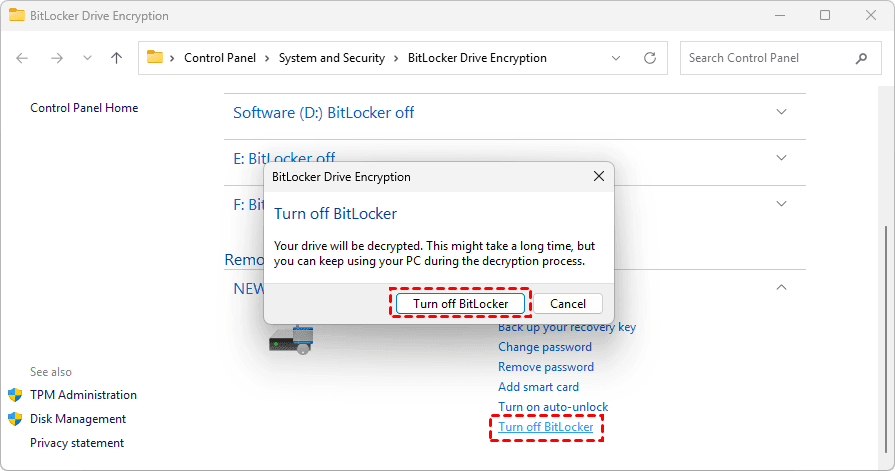Expand the Software (D:) drive section
895x471 pixels.
click(x=781, y=112)
